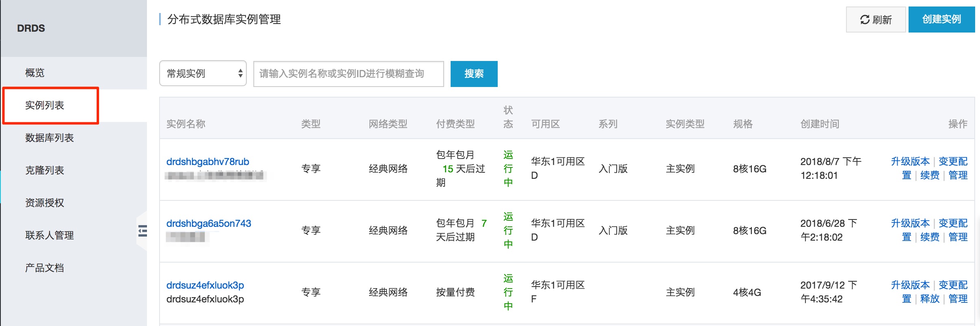The image size is (980, 326).
Task: Click 管理 for drdsuz4efxluok3p
Action: pos(958,299)
